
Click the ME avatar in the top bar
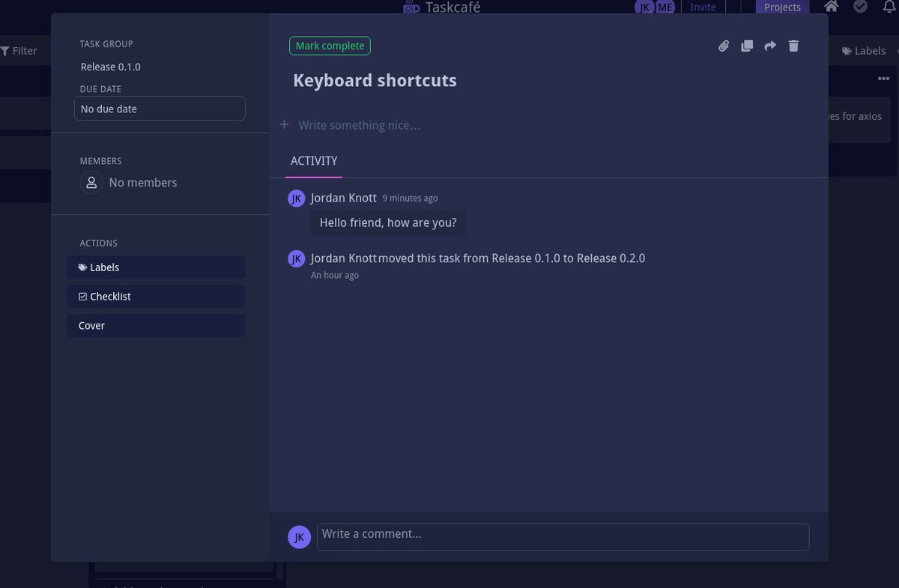(x=665, y=7)
